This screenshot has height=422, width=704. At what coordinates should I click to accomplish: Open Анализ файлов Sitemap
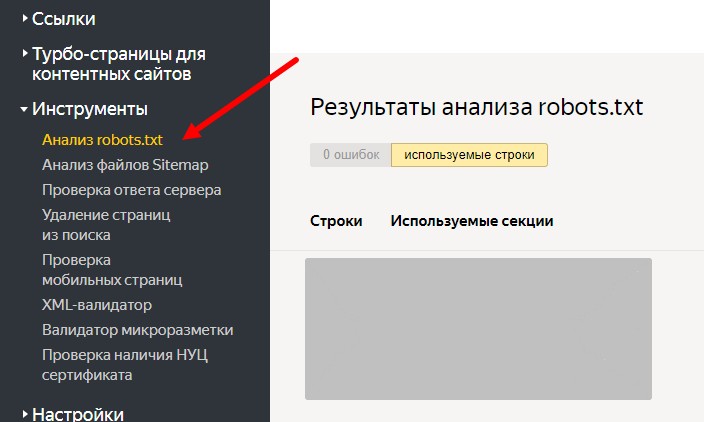125,164
